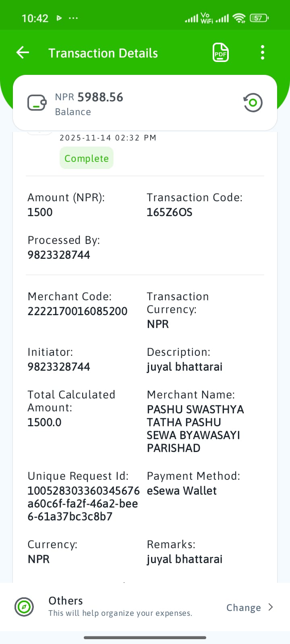290x644 pixels.
Task: Download the transaction as PDF
Action: pos(221,52)
